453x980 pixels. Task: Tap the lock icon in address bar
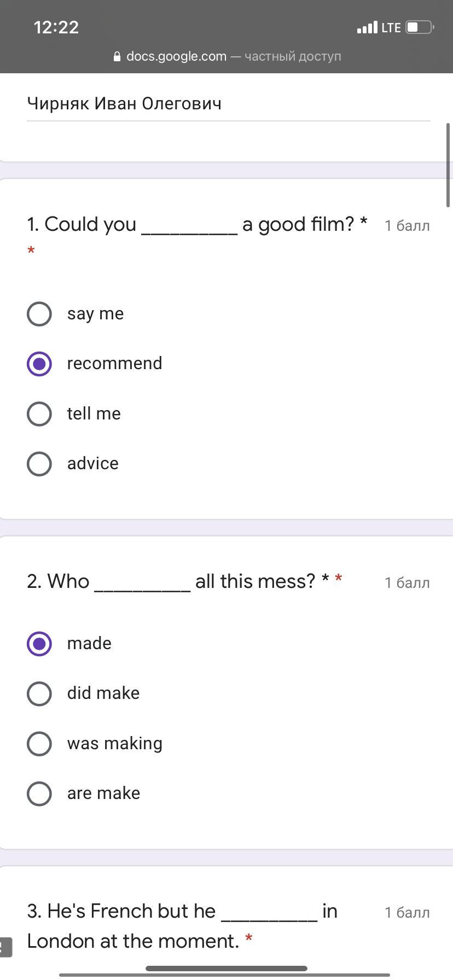pos(117,57)
